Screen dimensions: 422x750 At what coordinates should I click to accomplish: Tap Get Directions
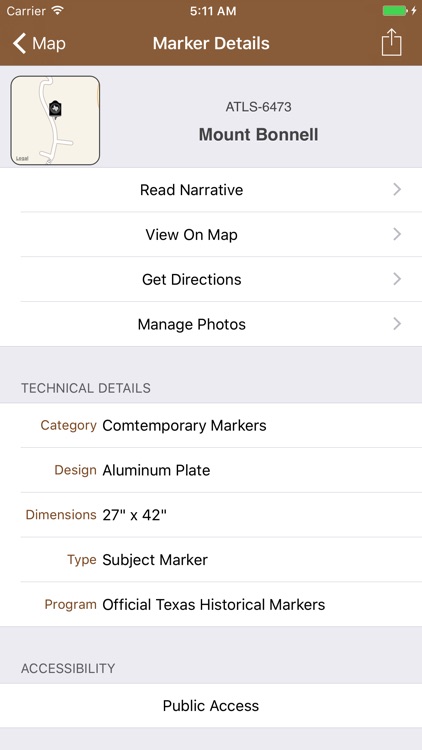[x=211, y=279]
